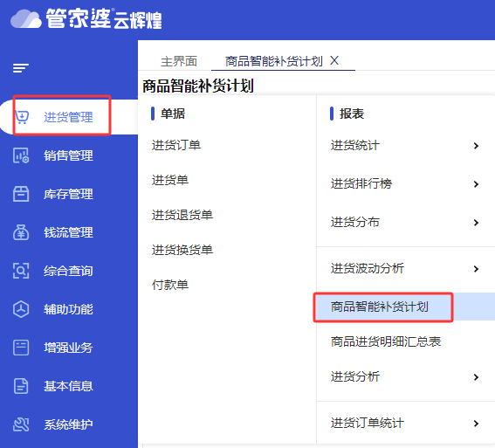
Task: Open the 进货波动分析 report entry
Action: click(368, 268)
